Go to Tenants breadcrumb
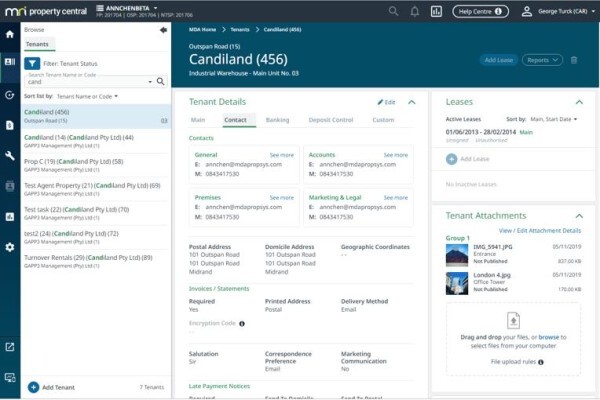This screenshot has height=400, width=600. click(240, 29)
